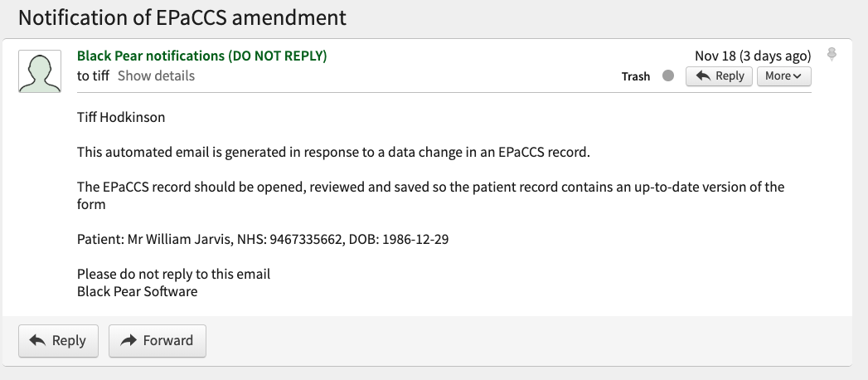Open sender Black Pear notifications (DO NOT REPLY)
Screen dimensions: 868x380
pyautogui.click(x=202, y=56)
